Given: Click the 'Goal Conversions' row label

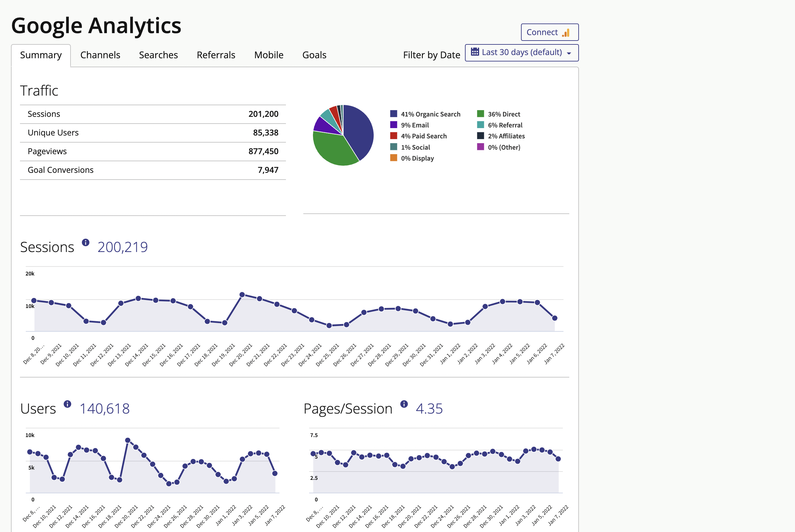Looking at the screenshot, I should point(61,170).
